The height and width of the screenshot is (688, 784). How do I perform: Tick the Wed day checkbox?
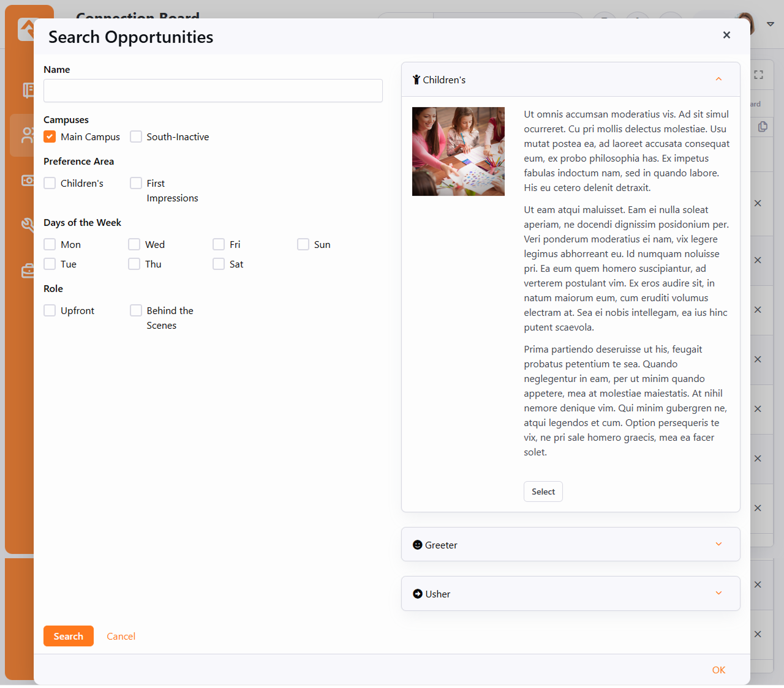[x=134, y=244]
